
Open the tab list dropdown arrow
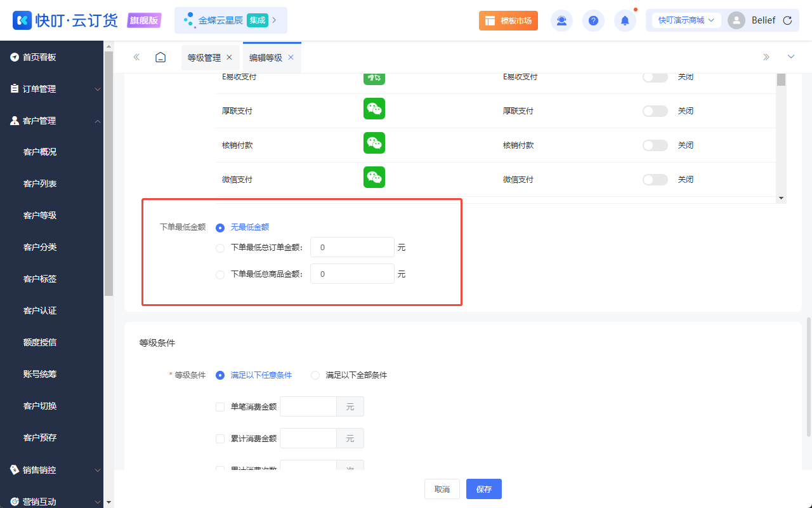point(791,57)
